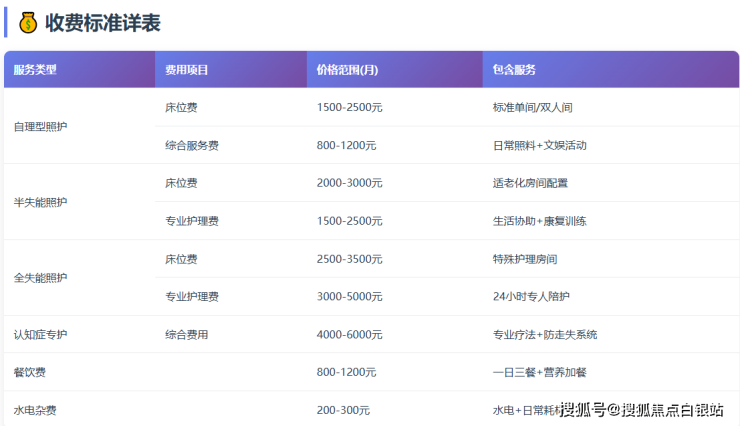Select the 服务类型 column header

pos(35,70)
